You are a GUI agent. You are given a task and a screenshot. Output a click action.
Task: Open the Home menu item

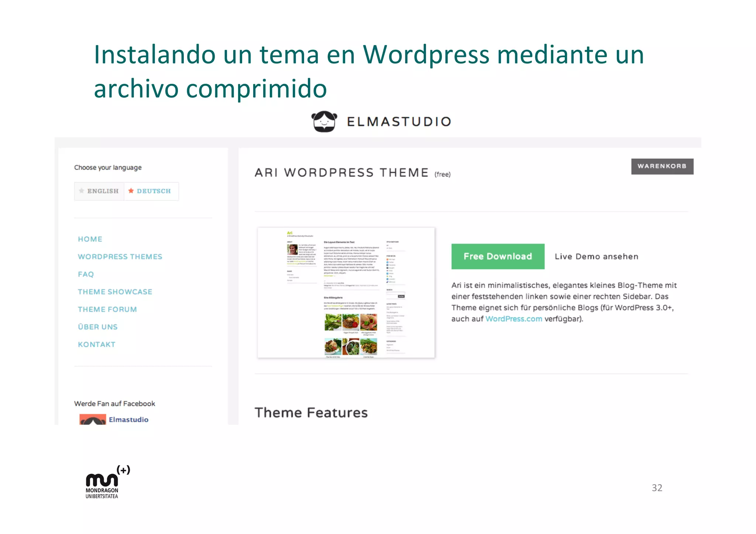[90, 239]
